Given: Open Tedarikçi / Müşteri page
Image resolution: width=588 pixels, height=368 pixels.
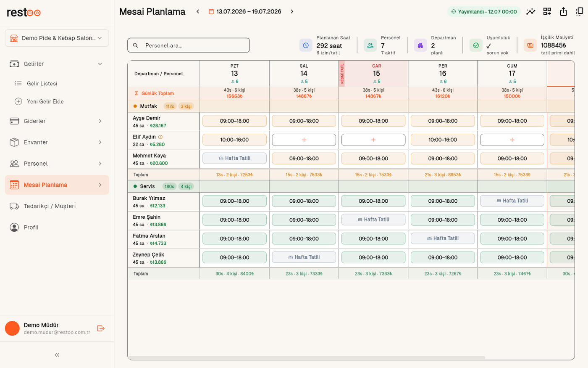Looking at the screenshot, I should [57, 206].
